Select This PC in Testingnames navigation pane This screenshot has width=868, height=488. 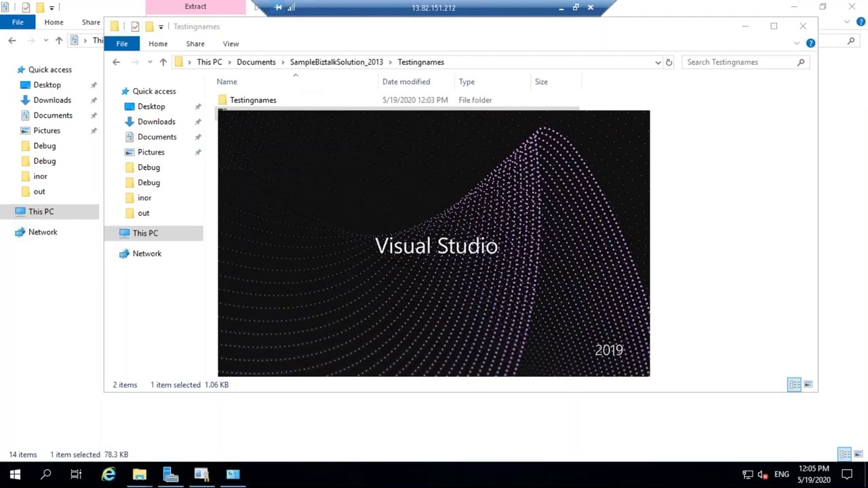(145, 232)
